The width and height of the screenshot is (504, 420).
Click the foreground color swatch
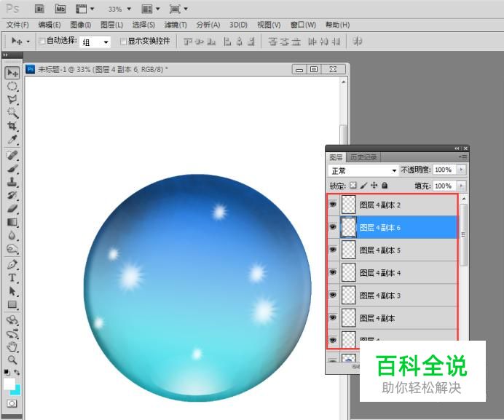pos(9,384)
